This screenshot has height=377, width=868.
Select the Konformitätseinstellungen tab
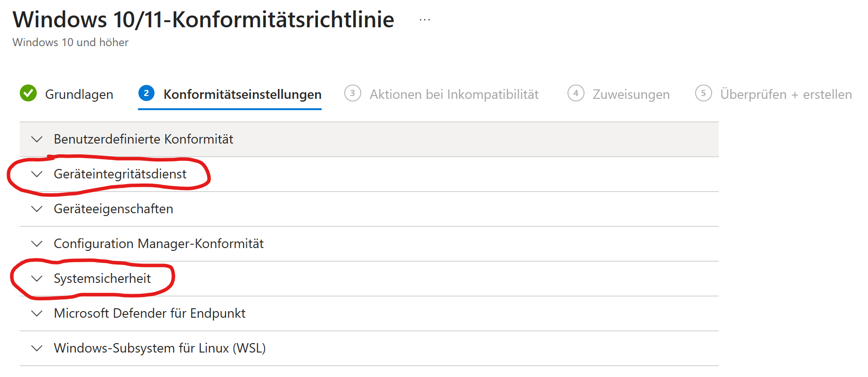pos(242,95)
